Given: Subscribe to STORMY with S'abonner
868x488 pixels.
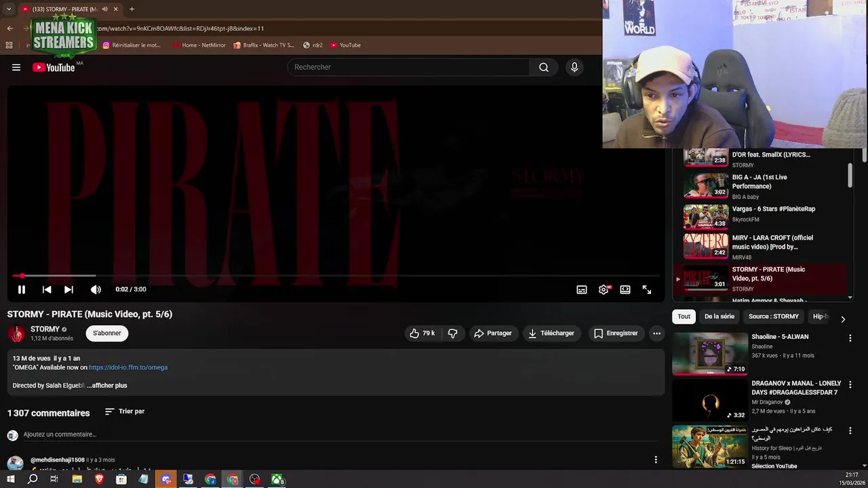Looking at the screenshot, I should [106, 333].
